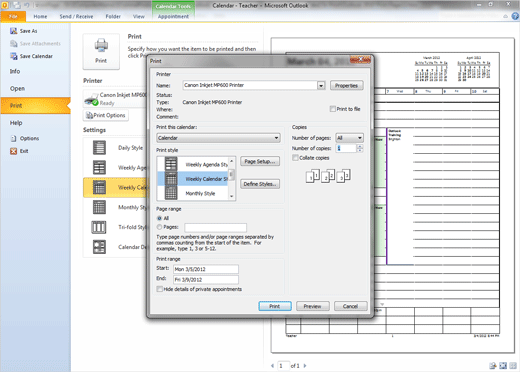
Task: Open the Appointment tab
Action: (x=173, y=16)
